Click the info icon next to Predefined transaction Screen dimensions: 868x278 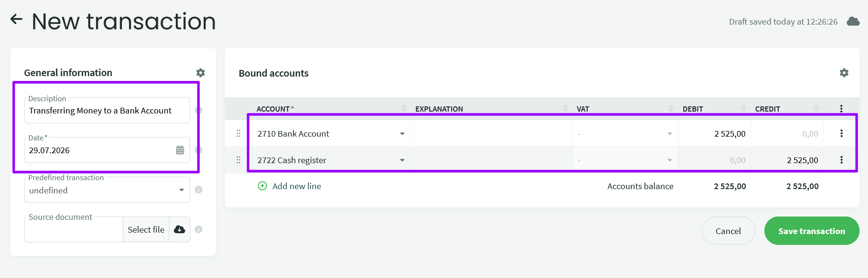198,190
